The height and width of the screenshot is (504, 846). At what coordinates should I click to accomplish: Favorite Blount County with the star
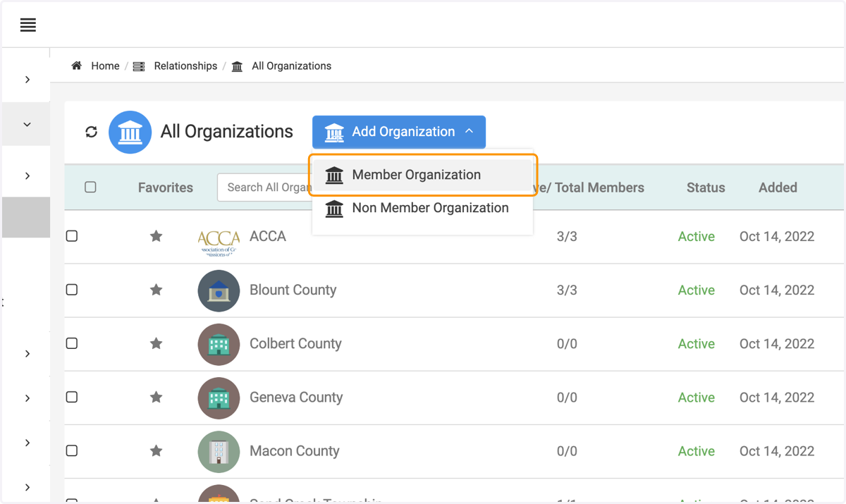pyautogui.click(x=157, y=290)
